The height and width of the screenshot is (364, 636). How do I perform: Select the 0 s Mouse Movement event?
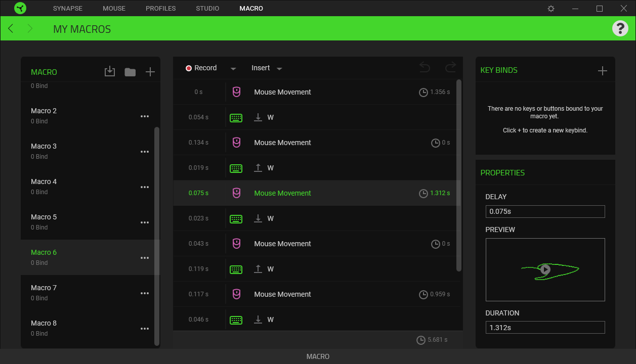coord(315,92)
